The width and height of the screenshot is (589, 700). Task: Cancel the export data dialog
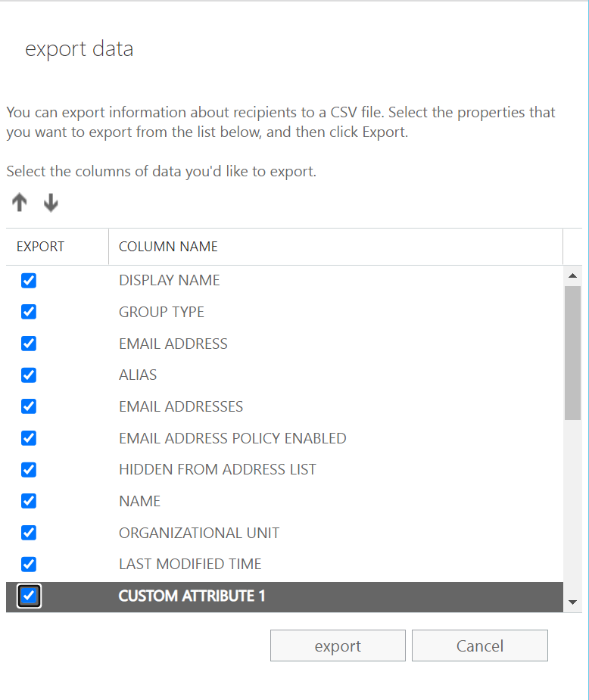pyautogui.click(x=479, y=646)
